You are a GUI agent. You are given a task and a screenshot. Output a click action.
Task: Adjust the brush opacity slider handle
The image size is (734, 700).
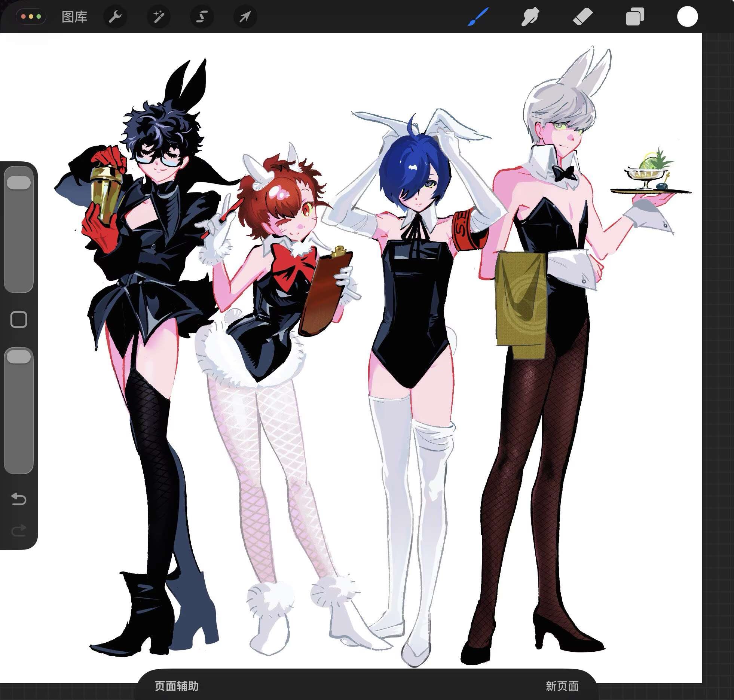19,356
